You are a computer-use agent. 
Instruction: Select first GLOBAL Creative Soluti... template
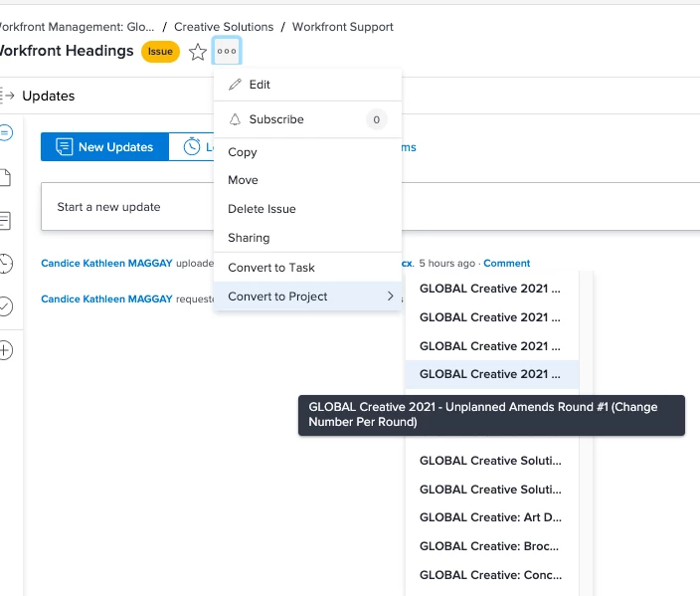(x=492, y=461)
